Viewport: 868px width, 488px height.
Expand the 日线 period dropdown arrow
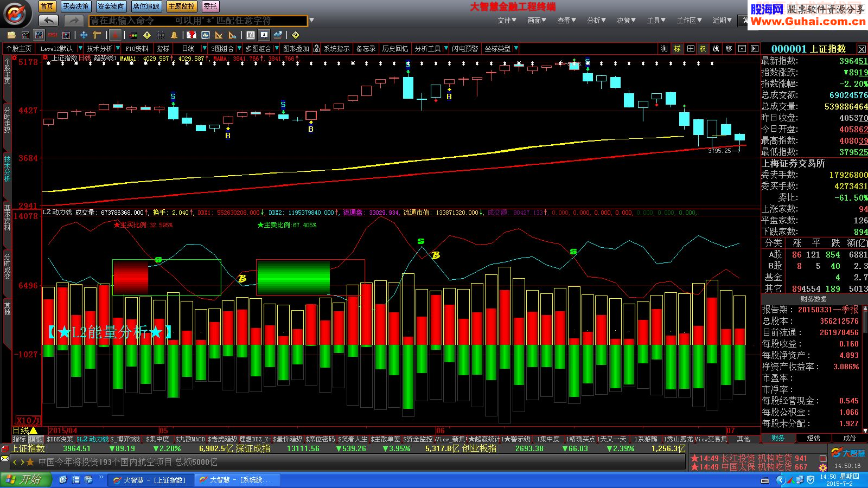[204, 49]
